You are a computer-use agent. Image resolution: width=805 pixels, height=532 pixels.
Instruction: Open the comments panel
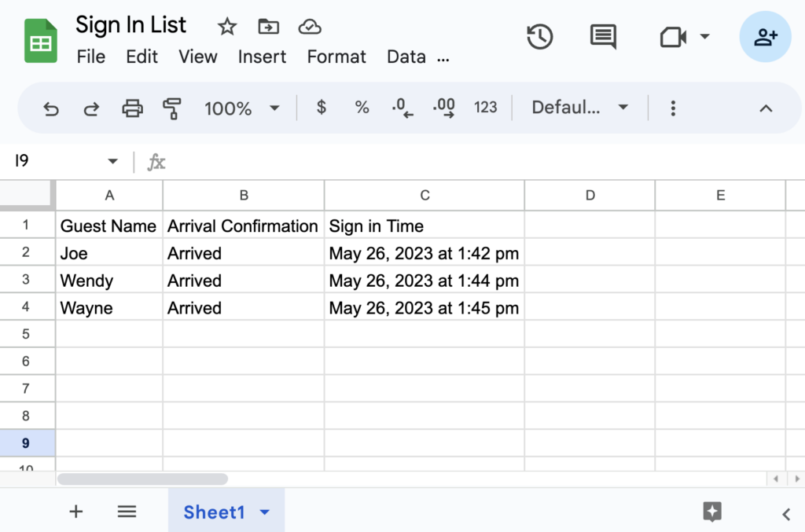tap(602, 36)
